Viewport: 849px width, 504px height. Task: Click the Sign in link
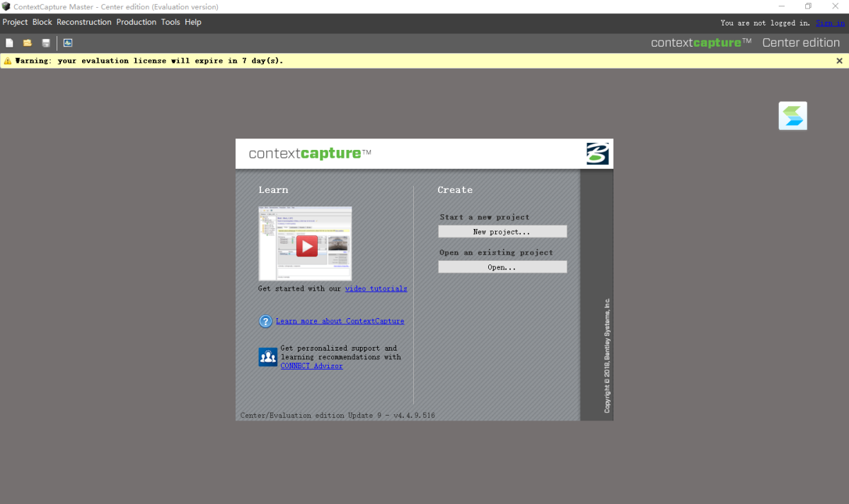tap(829, 23)
